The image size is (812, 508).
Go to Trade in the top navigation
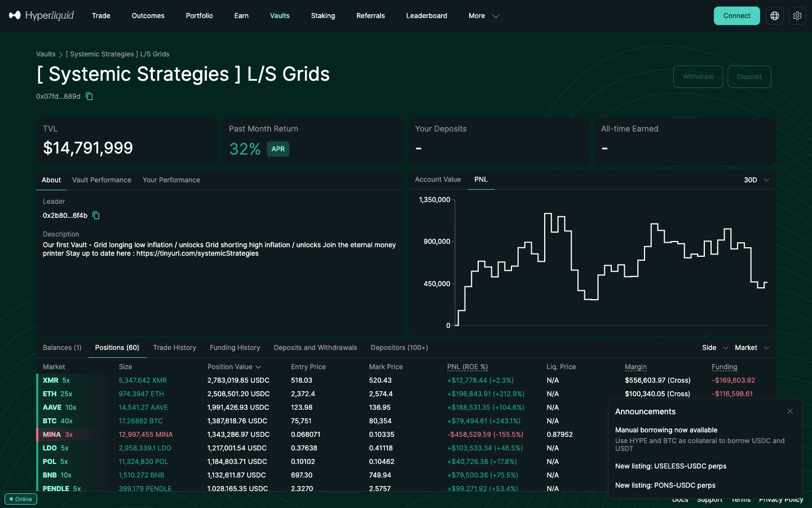pos(101,16)
